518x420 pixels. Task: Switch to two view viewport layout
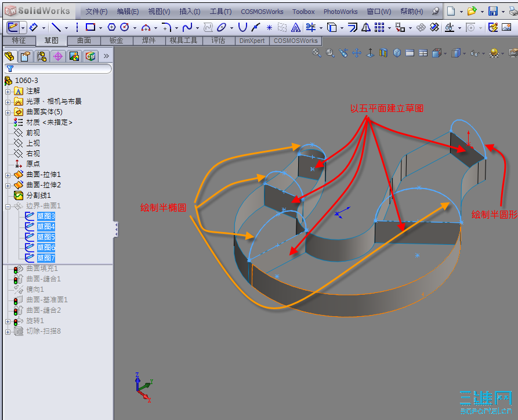(423, 53)
